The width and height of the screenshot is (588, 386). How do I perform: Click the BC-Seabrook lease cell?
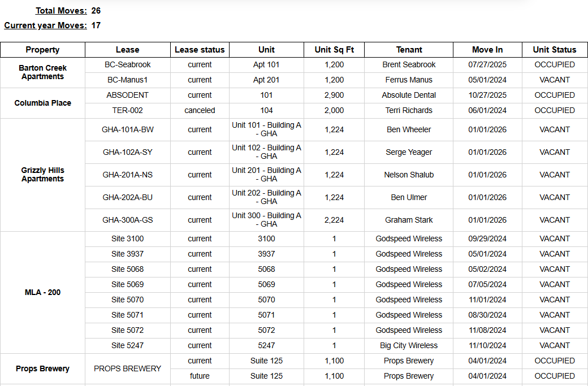[x=128, y=65]
